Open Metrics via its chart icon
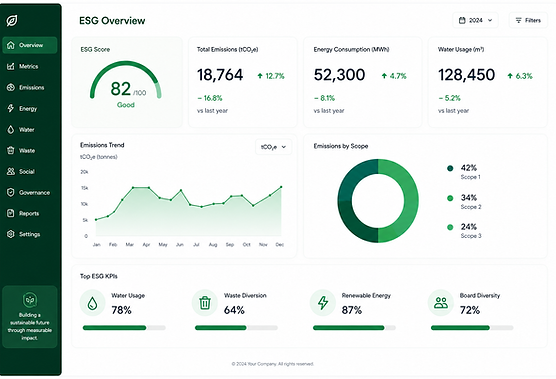Screen dimensions: 556x379 [11, 66]
